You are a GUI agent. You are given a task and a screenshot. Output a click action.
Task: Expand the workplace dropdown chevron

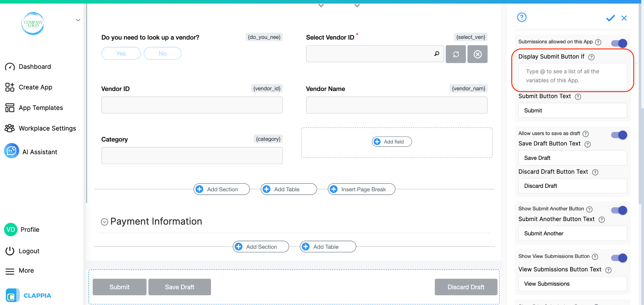[x=78, y=20]
